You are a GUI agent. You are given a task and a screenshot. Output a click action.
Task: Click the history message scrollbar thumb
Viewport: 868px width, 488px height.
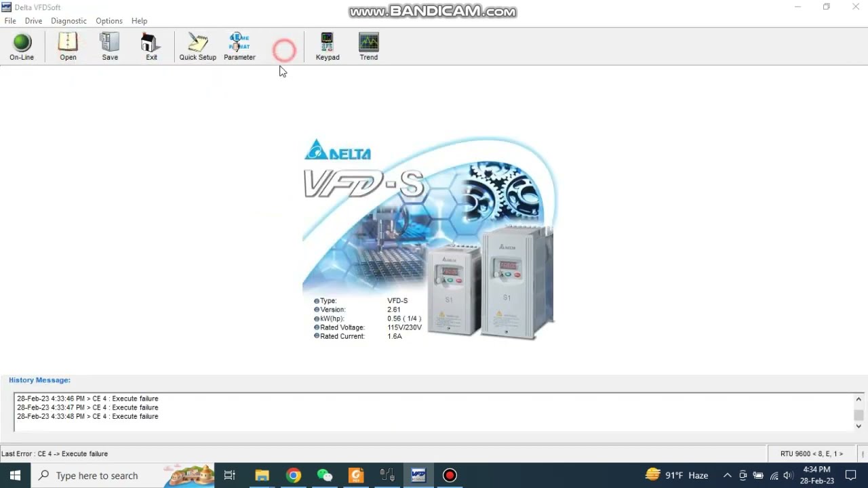tap(859, 415)
